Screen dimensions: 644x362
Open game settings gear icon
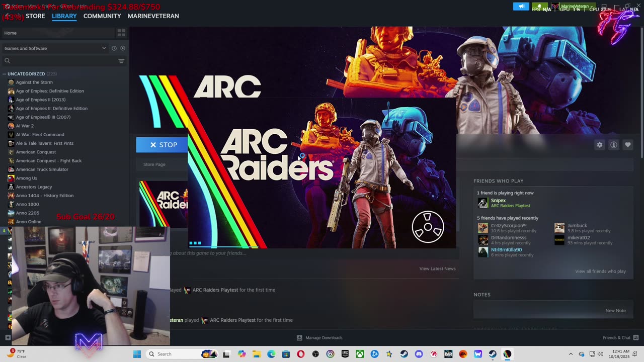(x=600, y=145)
